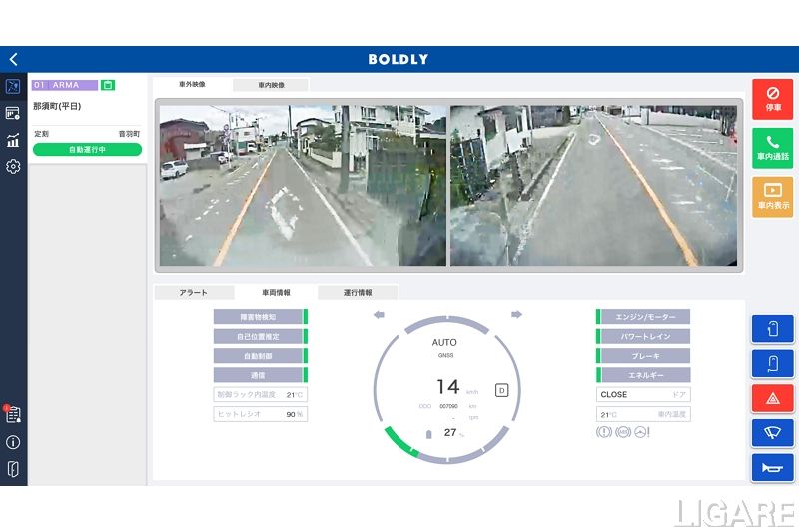Open the map view in sidebar
799x532 pixels.
tap(13, 87)
